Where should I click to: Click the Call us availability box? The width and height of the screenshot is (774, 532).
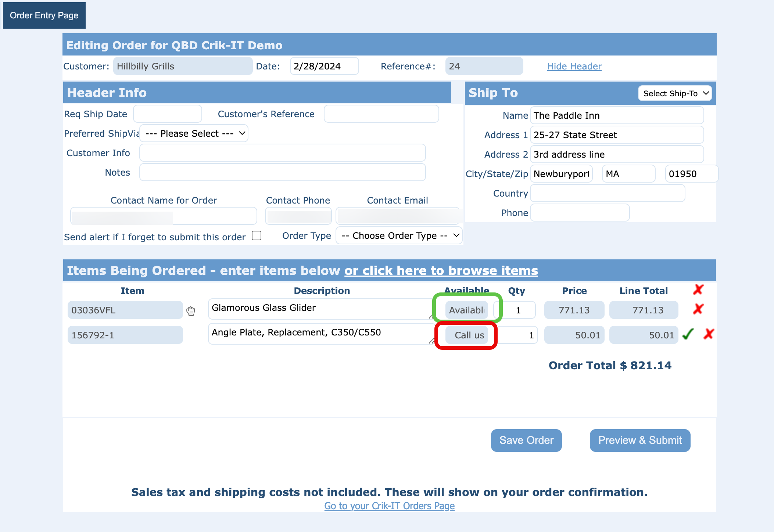click(x=467, y=335)
